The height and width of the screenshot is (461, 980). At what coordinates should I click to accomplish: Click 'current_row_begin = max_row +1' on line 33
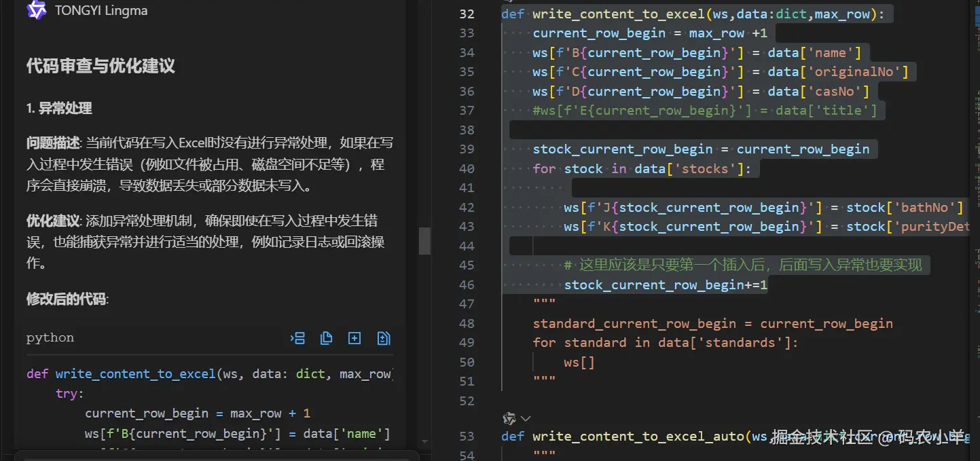650,33
